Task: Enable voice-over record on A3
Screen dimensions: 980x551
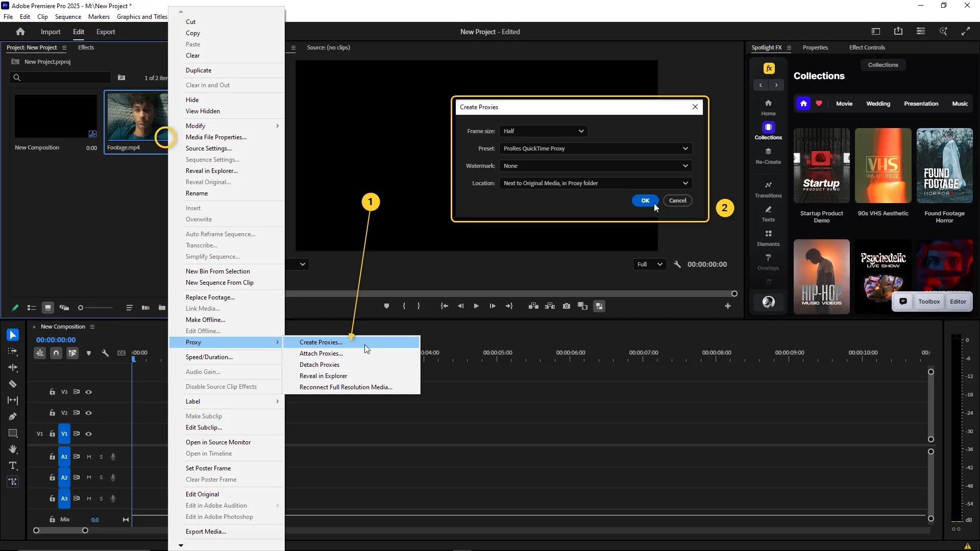Action: tap(113, 498)
